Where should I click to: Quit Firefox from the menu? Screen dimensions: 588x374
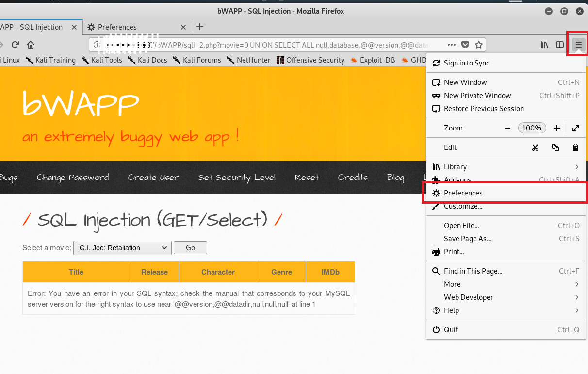click(506, 330)
